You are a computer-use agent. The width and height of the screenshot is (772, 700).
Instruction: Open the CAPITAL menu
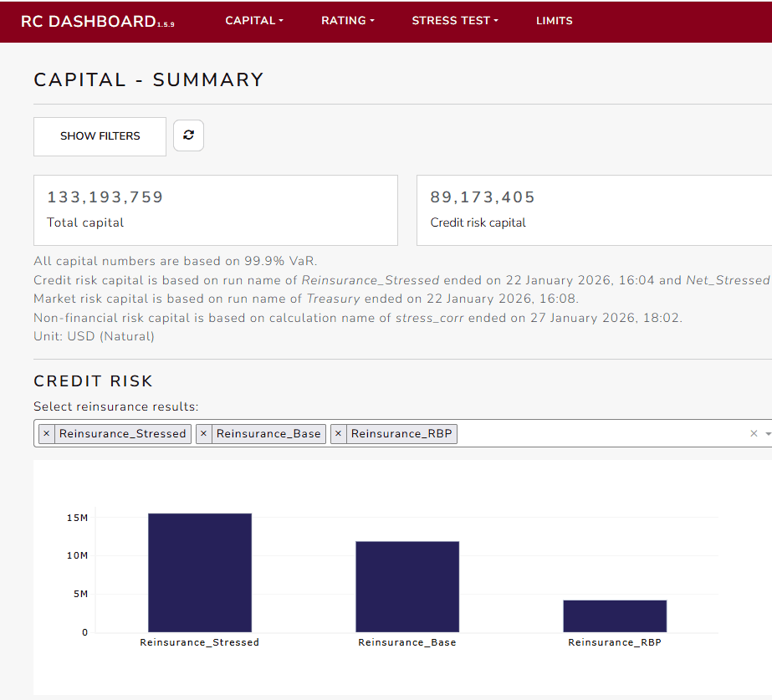pos(254,21)
